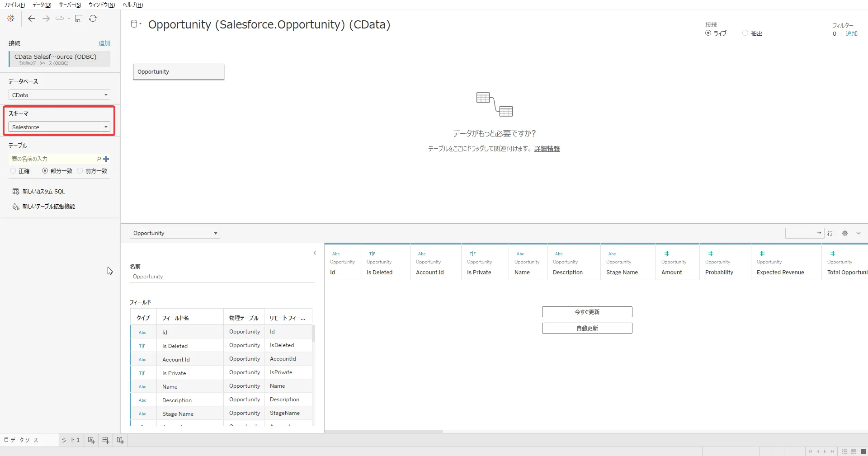Select the ライブ connection radio button

click(x=708, y=33)
